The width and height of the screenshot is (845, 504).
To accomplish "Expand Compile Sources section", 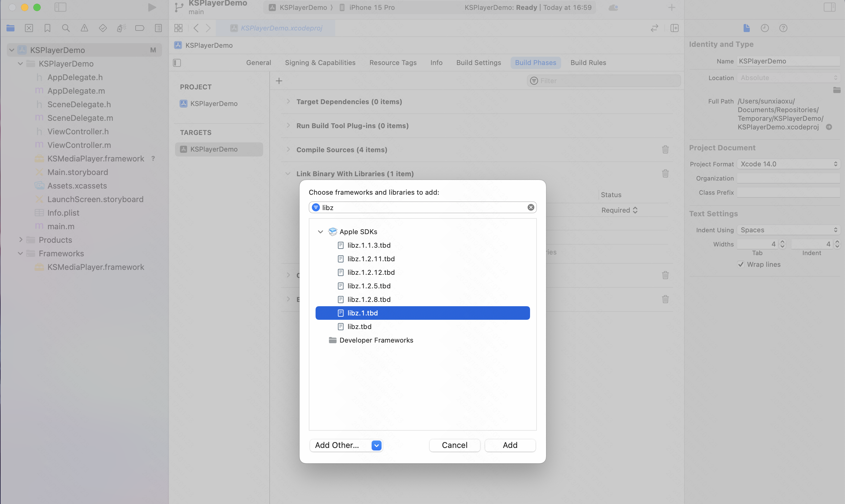I will tap(288, 149).
